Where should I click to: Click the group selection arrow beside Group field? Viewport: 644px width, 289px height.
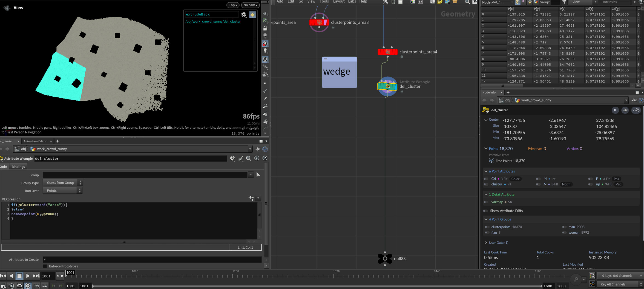pos(258,175)
